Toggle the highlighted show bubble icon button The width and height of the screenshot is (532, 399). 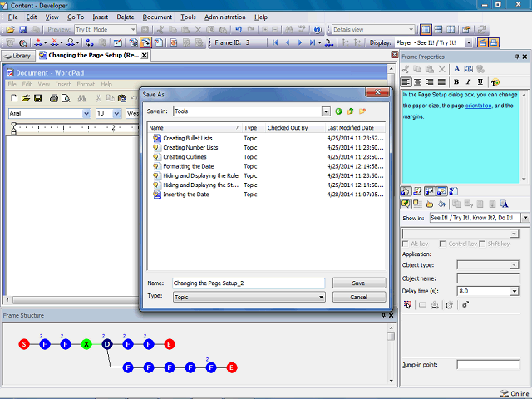406,204
